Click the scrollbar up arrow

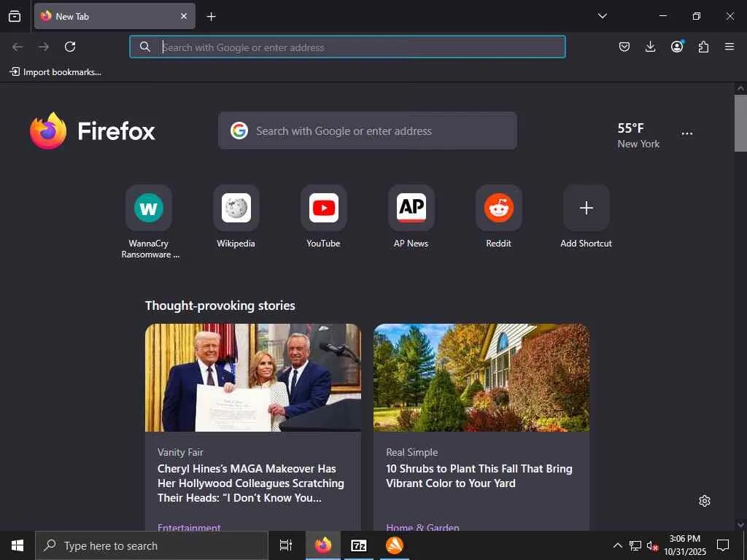click(x=740, y=88)
